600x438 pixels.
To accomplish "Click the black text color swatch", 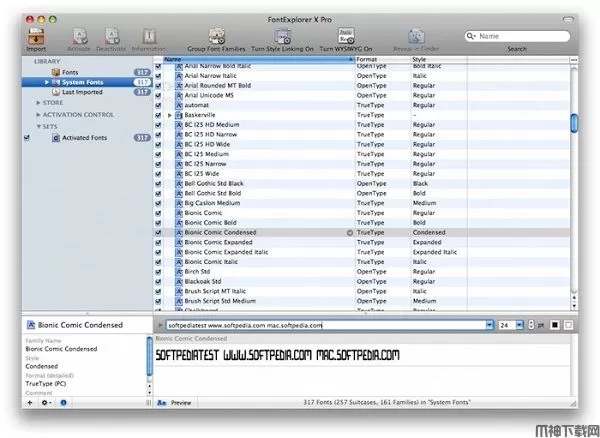I will pyautogui.click(x=554, y=325).
